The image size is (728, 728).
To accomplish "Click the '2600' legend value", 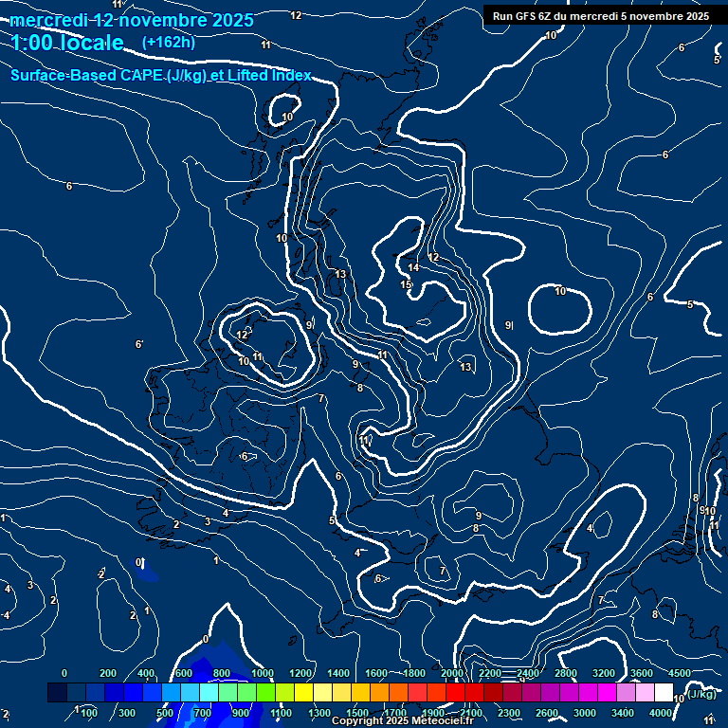I will [546, 713].
